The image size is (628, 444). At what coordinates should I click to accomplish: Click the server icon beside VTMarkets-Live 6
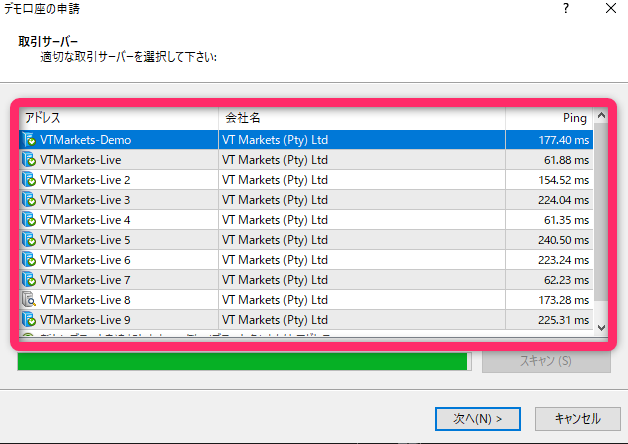tap(29, 260)
